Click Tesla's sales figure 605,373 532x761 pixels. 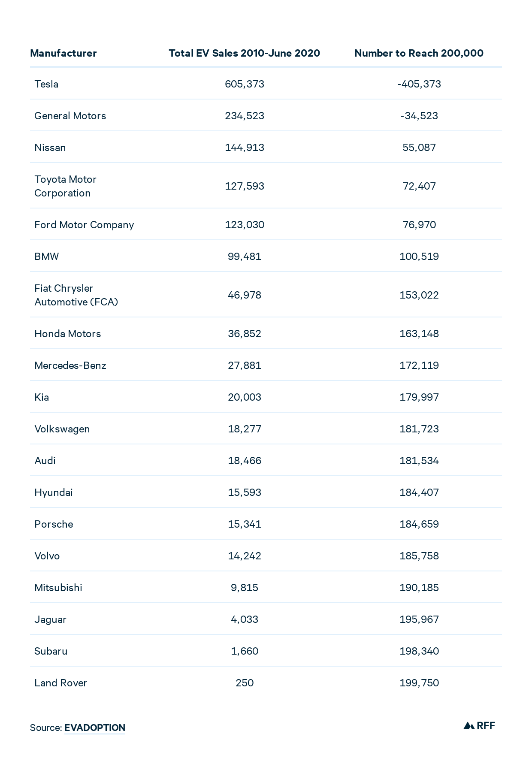(245, 84)
